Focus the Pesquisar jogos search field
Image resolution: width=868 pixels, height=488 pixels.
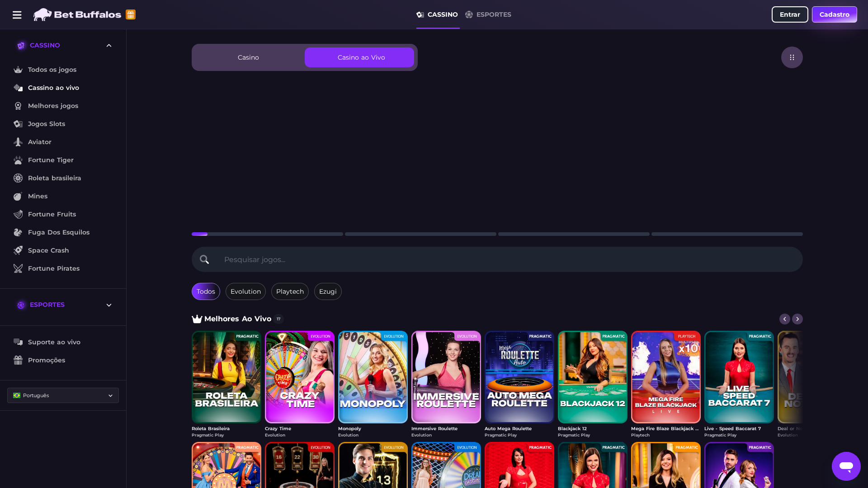coord(497,259)
